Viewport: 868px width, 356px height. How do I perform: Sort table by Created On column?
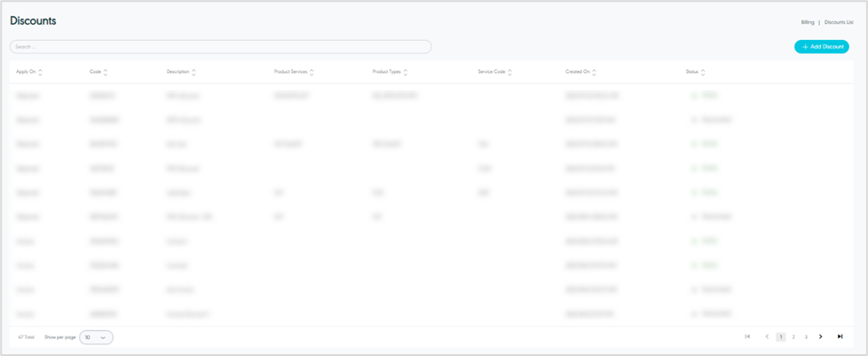pyautogui.click(x=594, y=72)
